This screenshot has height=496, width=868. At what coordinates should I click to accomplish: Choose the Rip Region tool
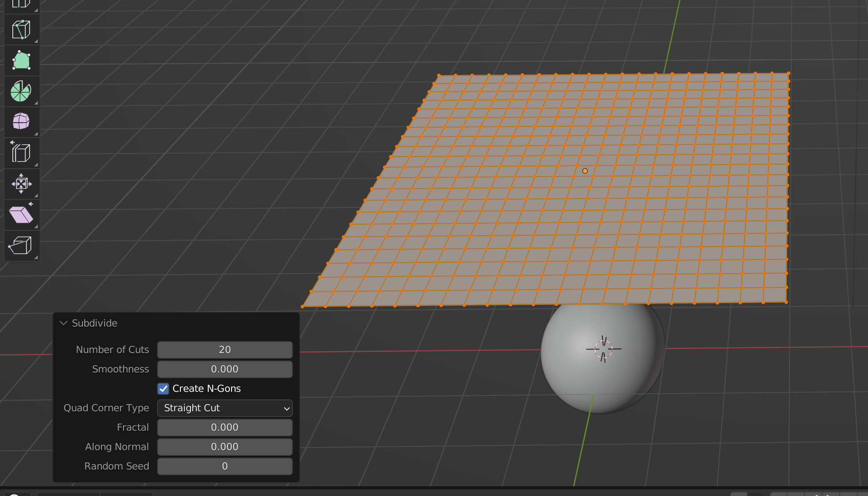[x=21, y=246]
